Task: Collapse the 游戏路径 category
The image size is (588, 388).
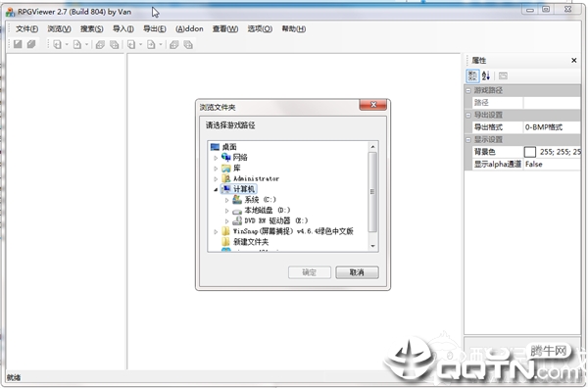Action: 468,90
